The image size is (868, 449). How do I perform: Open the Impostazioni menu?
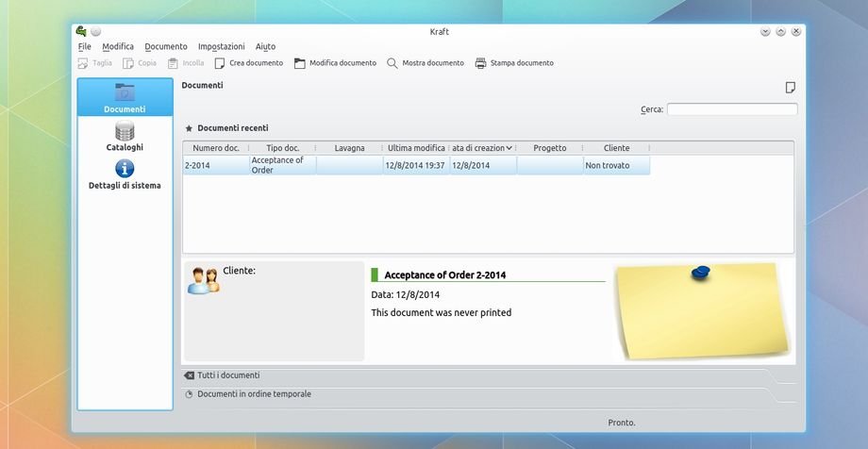(x=222, y=46)
